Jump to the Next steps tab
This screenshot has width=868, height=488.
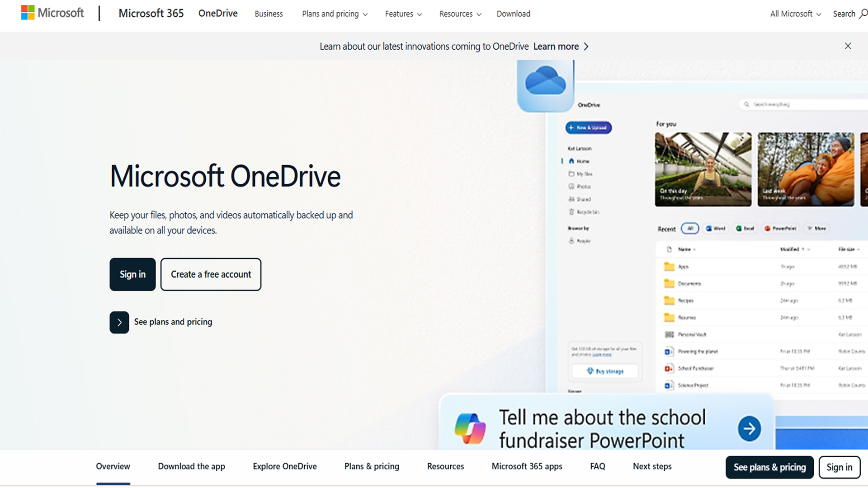[x=652, y=466]
